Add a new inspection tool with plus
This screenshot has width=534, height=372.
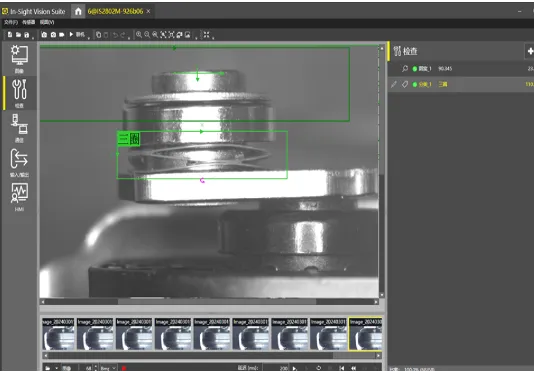pos(529,51)
